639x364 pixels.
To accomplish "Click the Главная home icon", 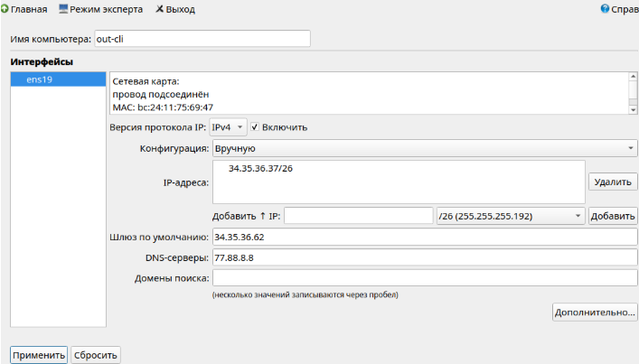I will pos(5,9).
